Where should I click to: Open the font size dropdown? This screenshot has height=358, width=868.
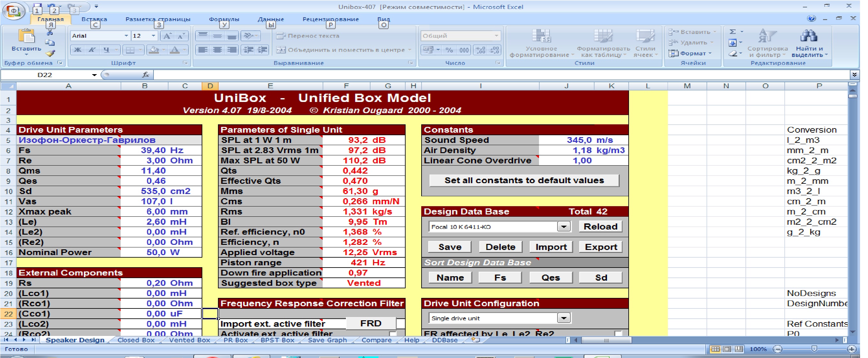point(153,36)
